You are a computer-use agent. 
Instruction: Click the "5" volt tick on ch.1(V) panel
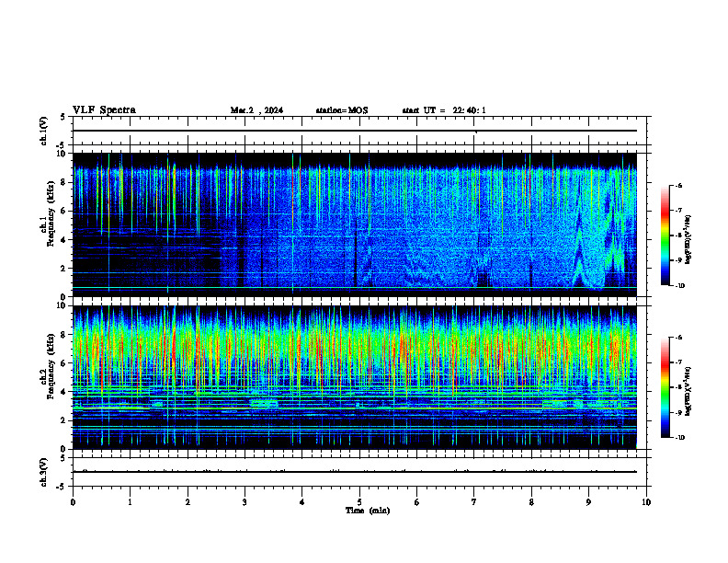(63, 117)
